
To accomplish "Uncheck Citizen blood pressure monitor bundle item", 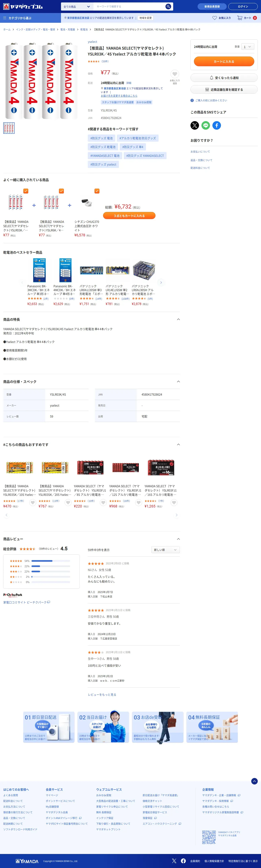I will pos(97,191).
